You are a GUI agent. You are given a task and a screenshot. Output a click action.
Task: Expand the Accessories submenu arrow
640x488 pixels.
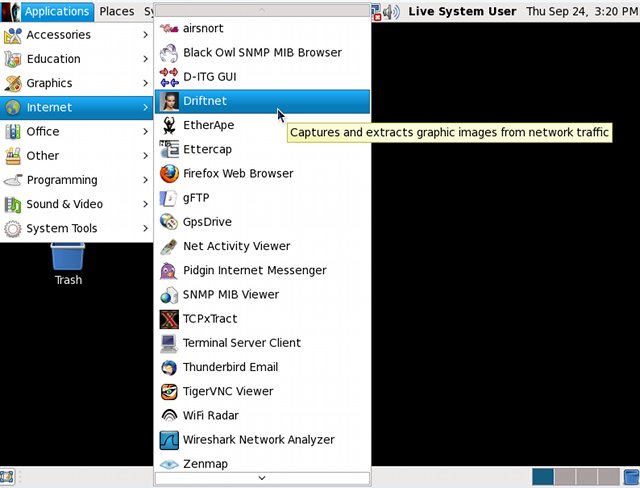[x=145, y=35]
